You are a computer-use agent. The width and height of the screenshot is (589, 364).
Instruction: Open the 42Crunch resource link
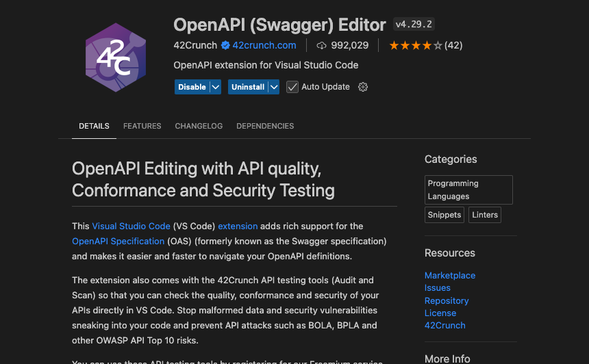(444, 326)
